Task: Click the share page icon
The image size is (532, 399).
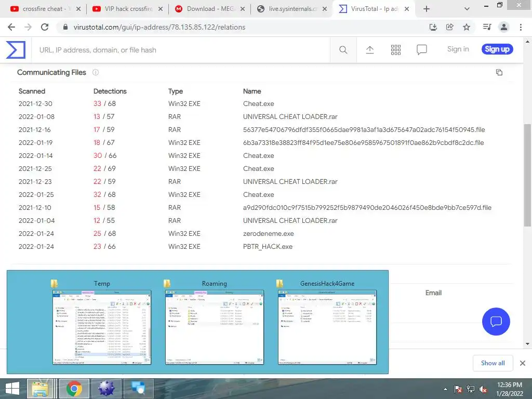Action: pos(450,27)
